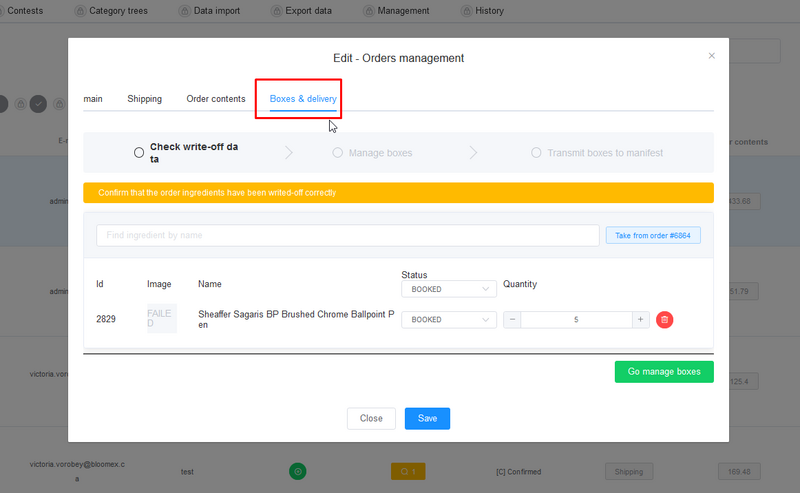Click the lock icon beside History
This screenshot has width=800, height=493.
(466, 11)
